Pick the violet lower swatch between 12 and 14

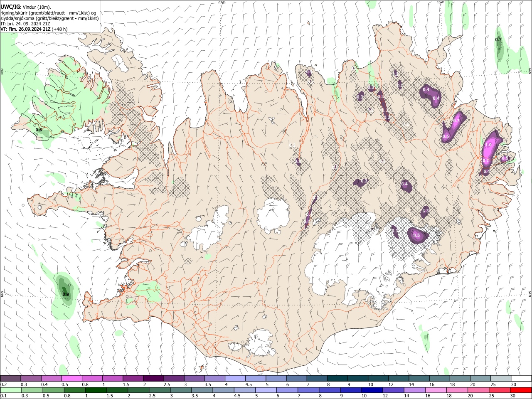(x=393, y=390)
